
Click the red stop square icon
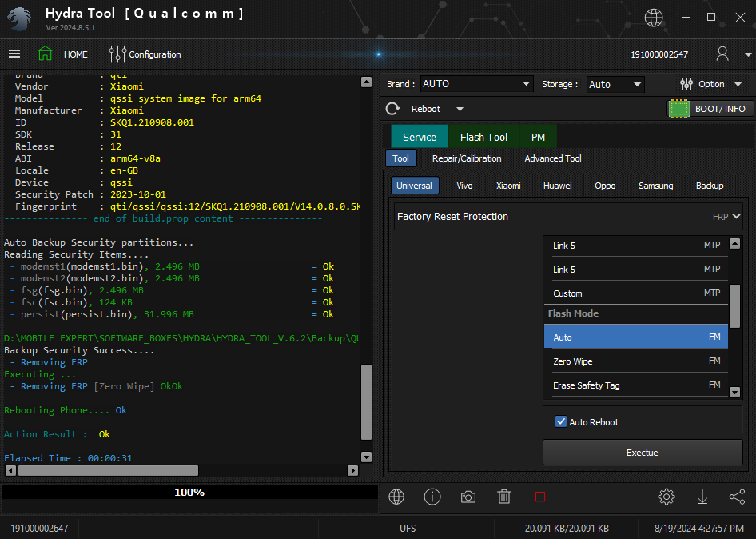pyautogui.click(x=540, y=497)
